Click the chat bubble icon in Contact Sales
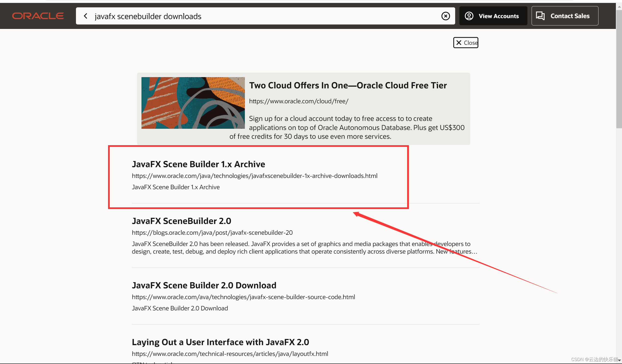The image size is (622, 364). point(540,16)
